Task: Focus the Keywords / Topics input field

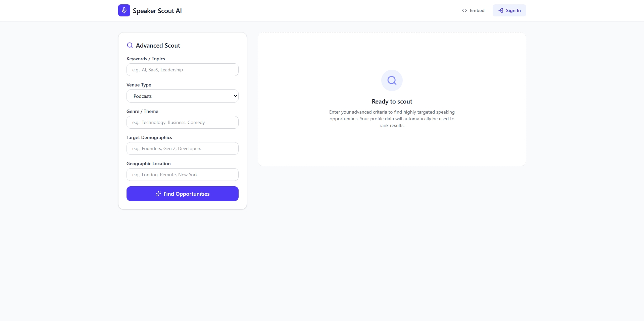Action: [x=182, y=70]
